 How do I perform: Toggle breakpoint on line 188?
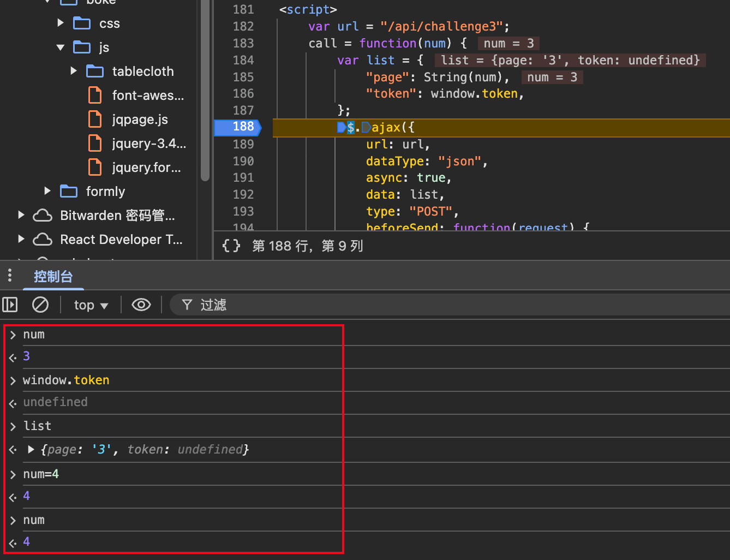(243, 127)
